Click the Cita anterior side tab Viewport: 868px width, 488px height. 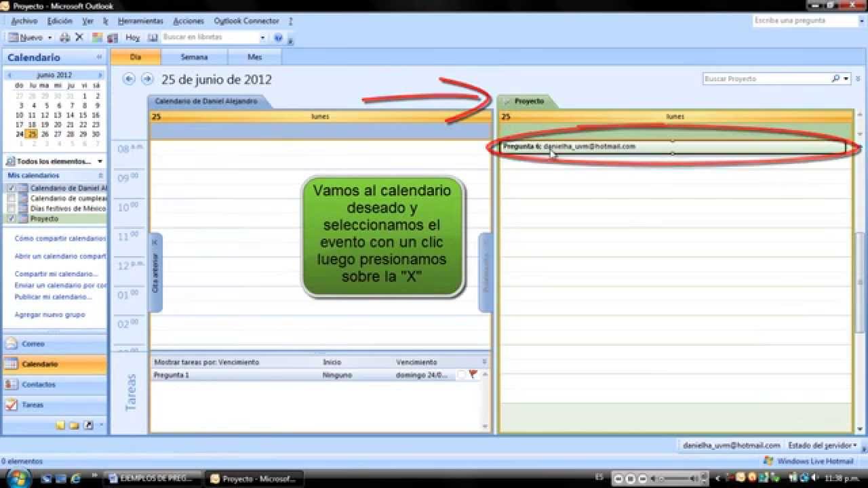[x=155, y=272]
